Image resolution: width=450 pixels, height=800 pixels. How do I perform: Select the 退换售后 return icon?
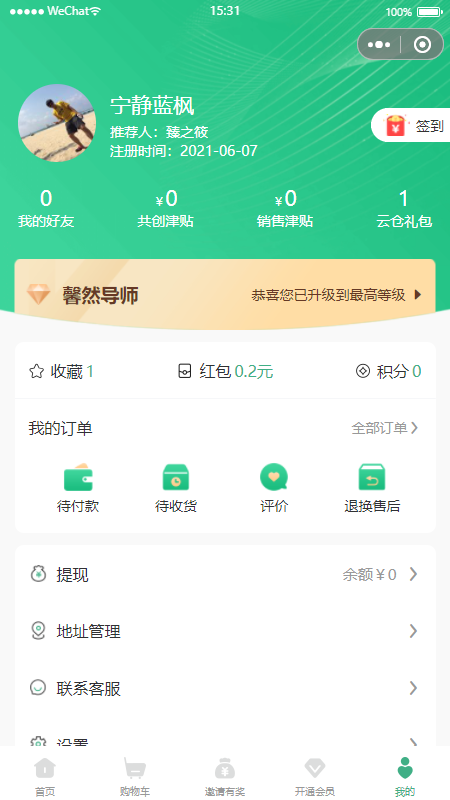click(x=372, y=477)
